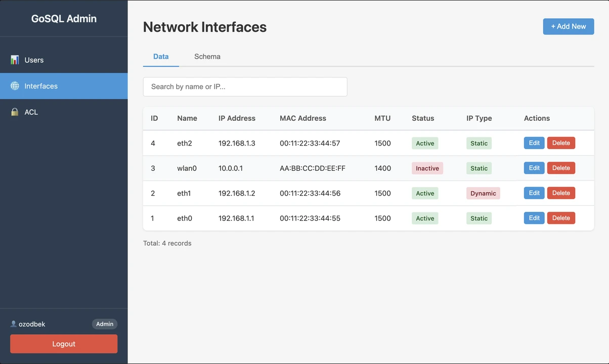
Task: Click IP address 192.168.1.3
Action: [237, 143]
